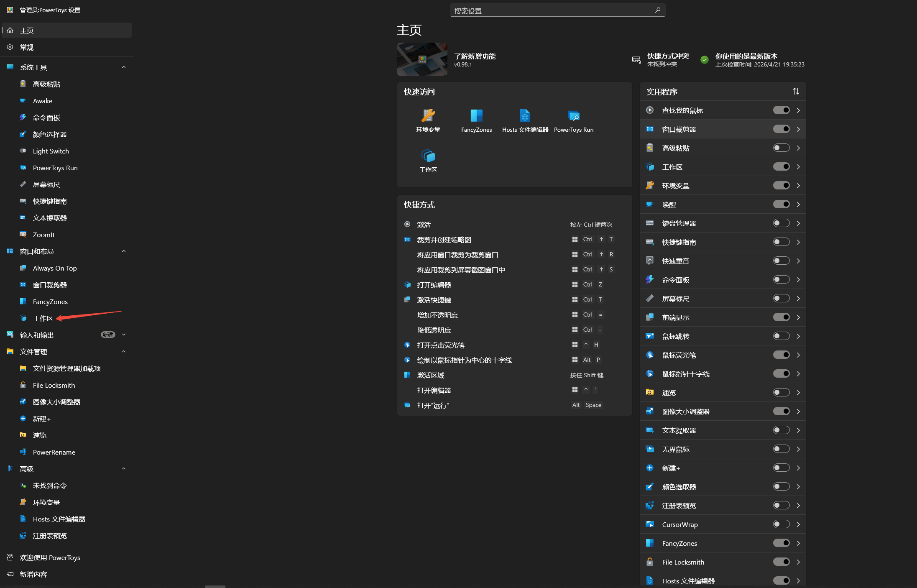This screenshot has width=917, height=588.
Task: Open 欢迎使用 PowerToys page
Action: 50,557
